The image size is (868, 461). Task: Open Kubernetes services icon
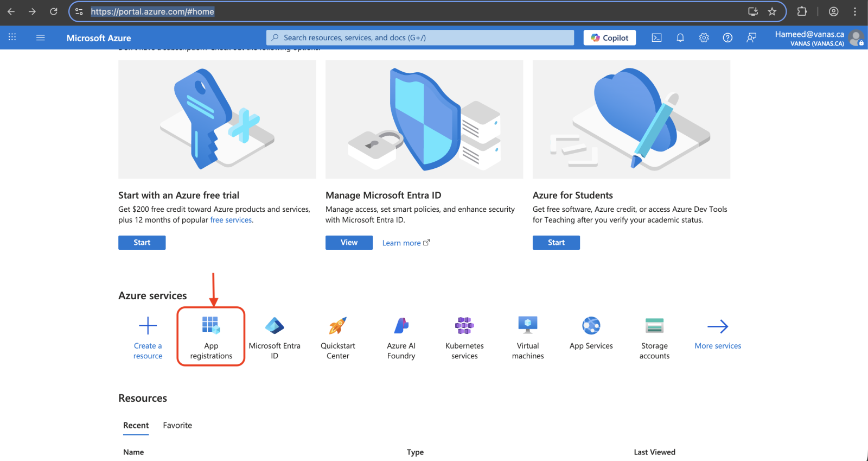tap(464, 325)
